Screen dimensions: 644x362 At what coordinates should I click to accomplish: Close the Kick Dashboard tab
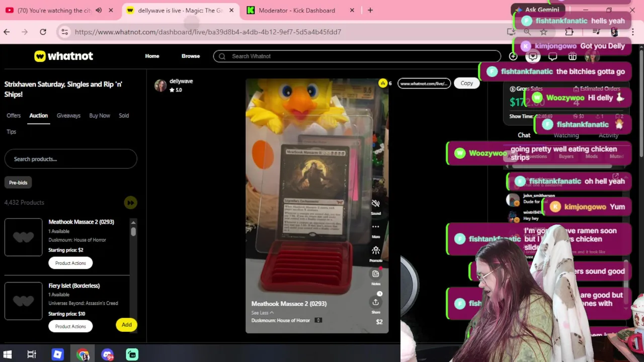click(352, 10)
